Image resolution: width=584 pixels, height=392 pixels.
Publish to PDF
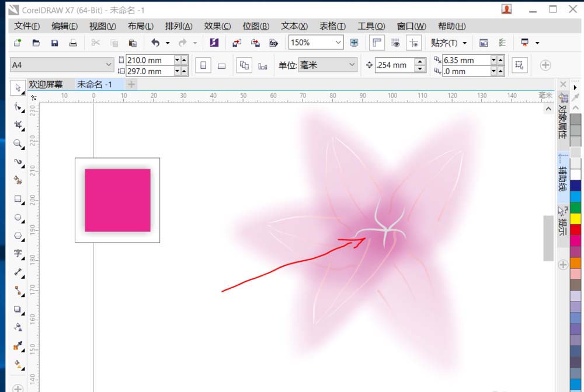click(274, 43)
